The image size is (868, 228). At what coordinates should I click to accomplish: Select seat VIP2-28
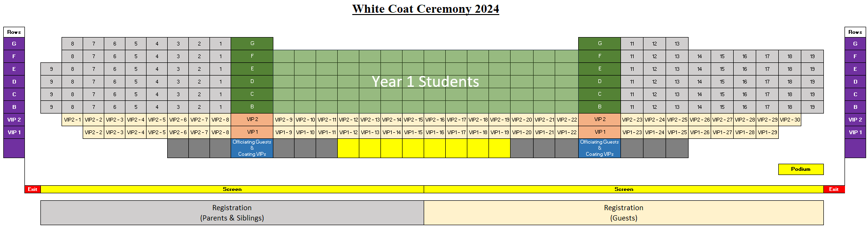745,120
